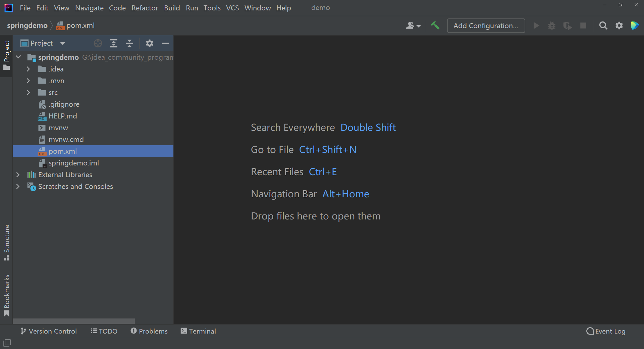The image size is (644, 349).
Task: Click the colorful plugin logo icon
Action: tap(635, 26)
